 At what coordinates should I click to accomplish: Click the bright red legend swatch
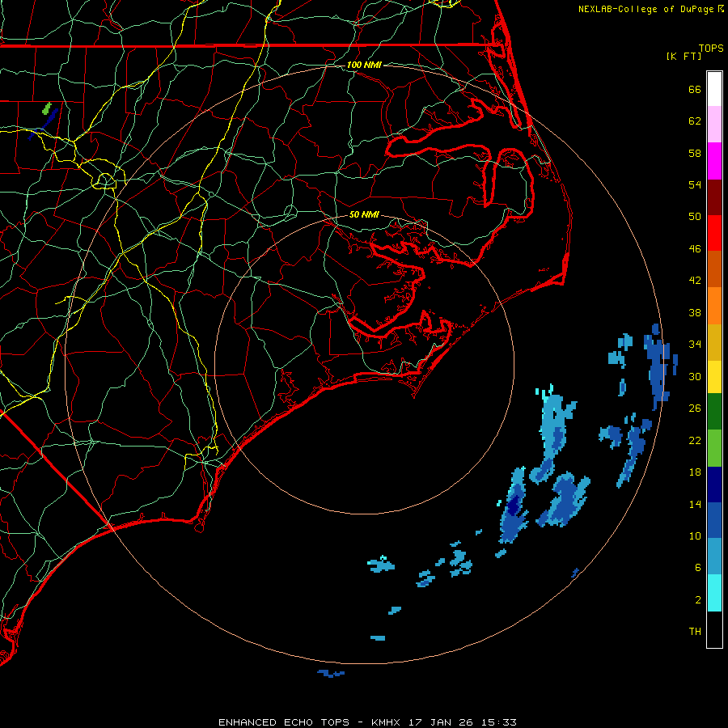click(714, 233)
